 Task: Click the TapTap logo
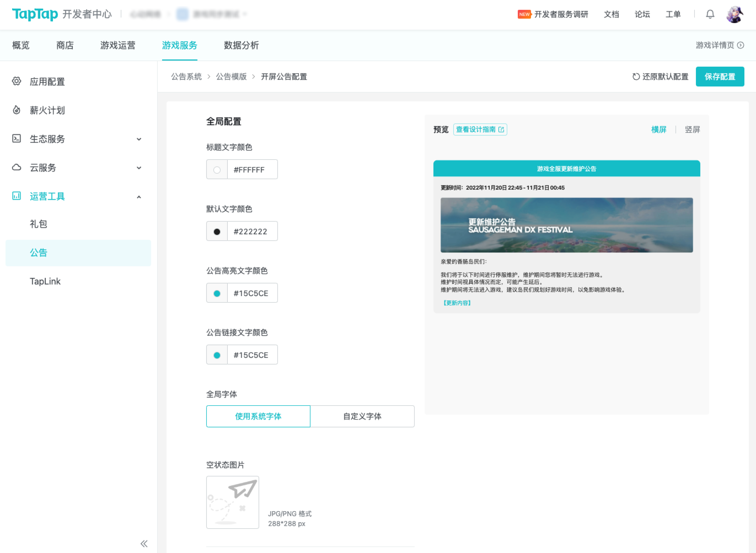click(x=35, y=14)
